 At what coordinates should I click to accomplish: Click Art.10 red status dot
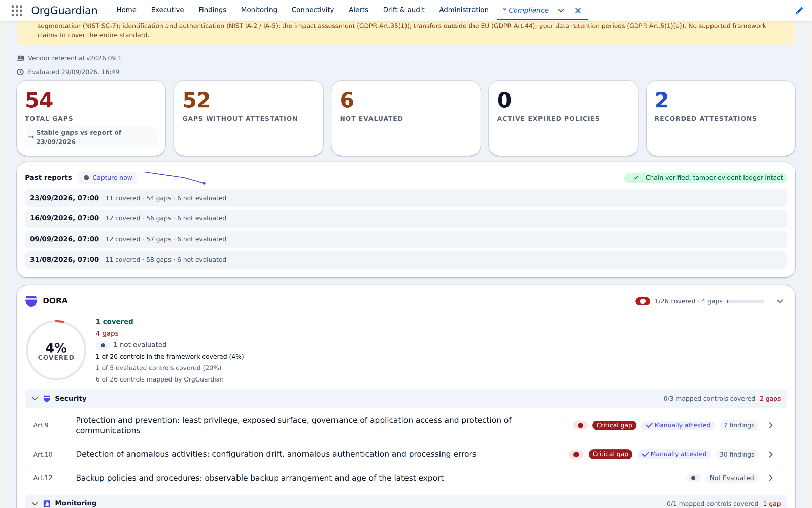click(x=576, y=454)
